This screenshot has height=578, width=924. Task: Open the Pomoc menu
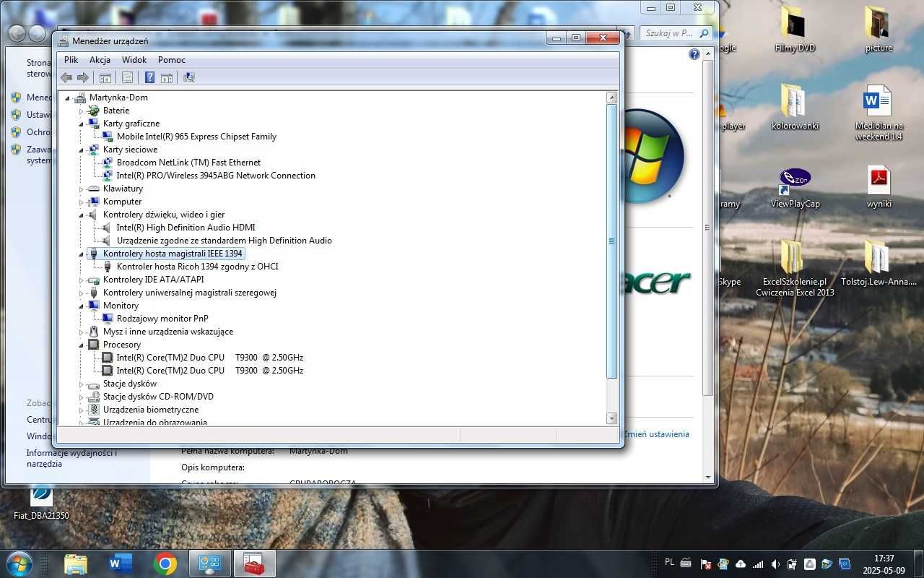pos(172,60)
